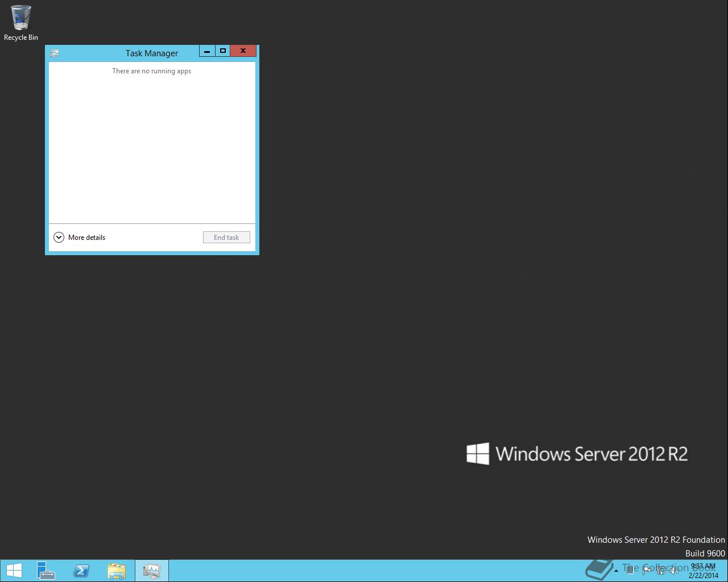728x582 pixels.
Task: Maximize the Task Manager window
Action: tap(223, 51)
